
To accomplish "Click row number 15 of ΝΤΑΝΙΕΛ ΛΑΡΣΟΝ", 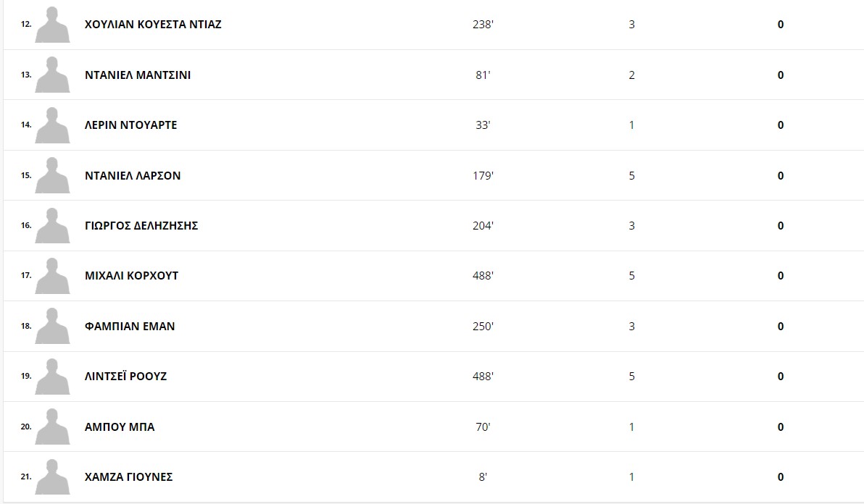I will click(x=26, y=175).
